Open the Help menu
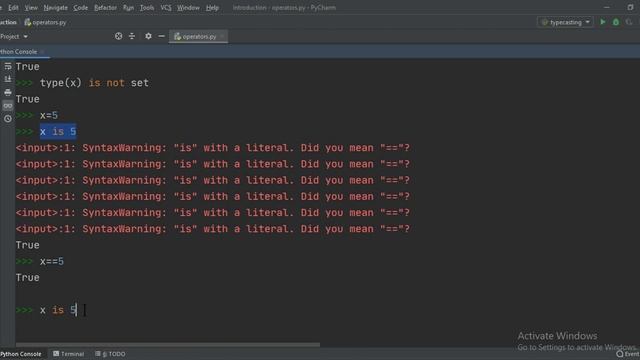Screen dimensions: 640x360 [212, 8]
